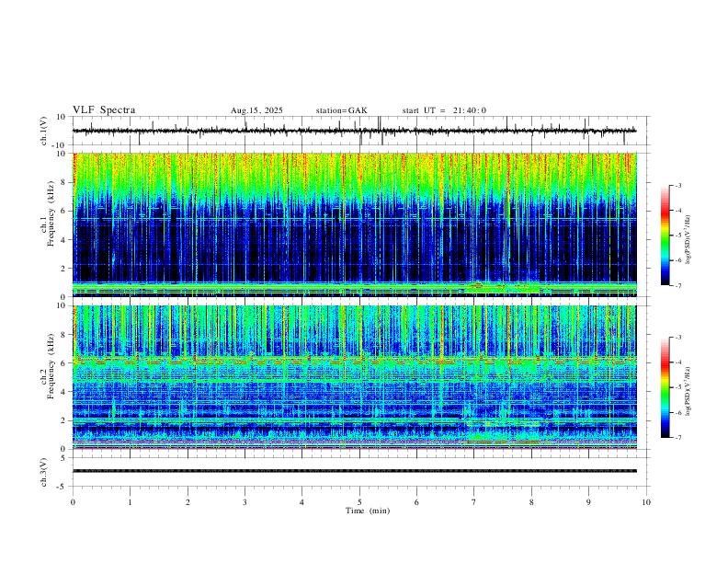The height and width of the screenshot is (563, 728).
Task: Click the '-3' value on the ch.1 color scale
Action: 677,185
